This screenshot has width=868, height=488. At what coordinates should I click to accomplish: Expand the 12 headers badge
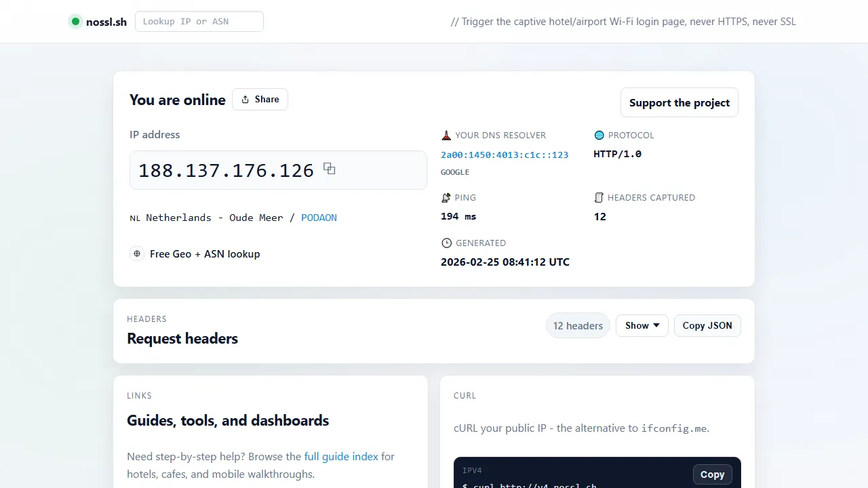(x=578, y=325)
